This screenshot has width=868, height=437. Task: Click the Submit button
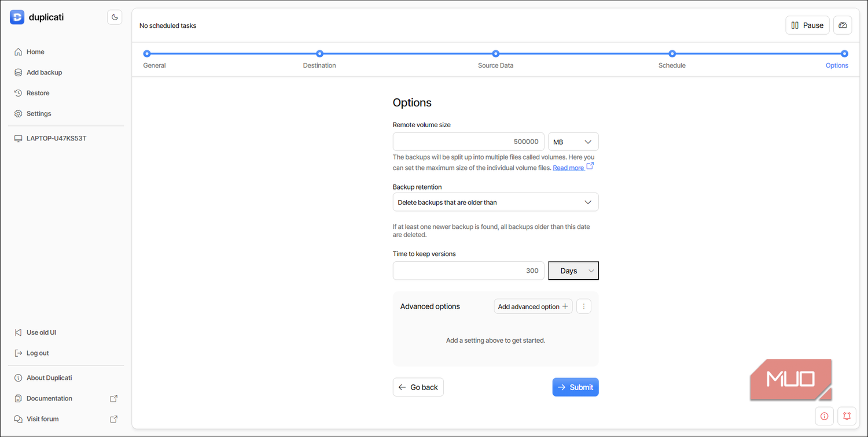(x=576, y=387)
